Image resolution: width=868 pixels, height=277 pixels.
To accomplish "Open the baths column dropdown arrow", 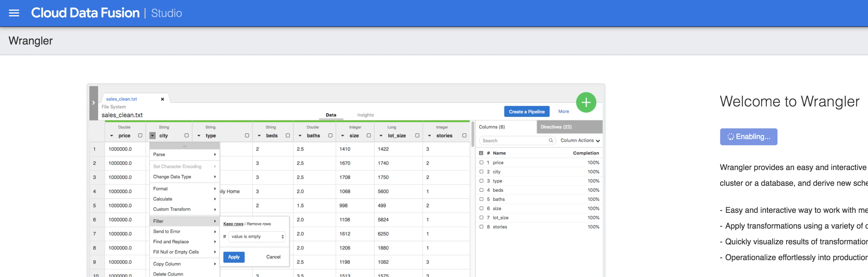I will pyautogui.click(x=300, y=136).
